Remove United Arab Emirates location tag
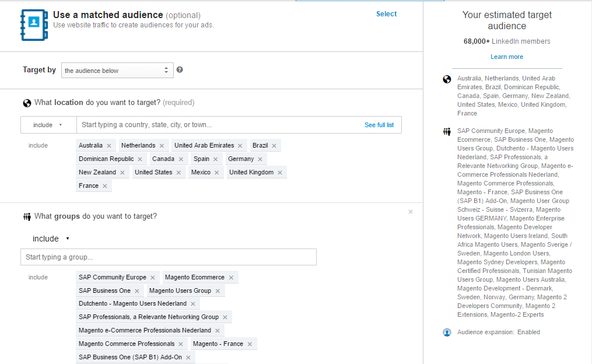 (x=240, y=146)
